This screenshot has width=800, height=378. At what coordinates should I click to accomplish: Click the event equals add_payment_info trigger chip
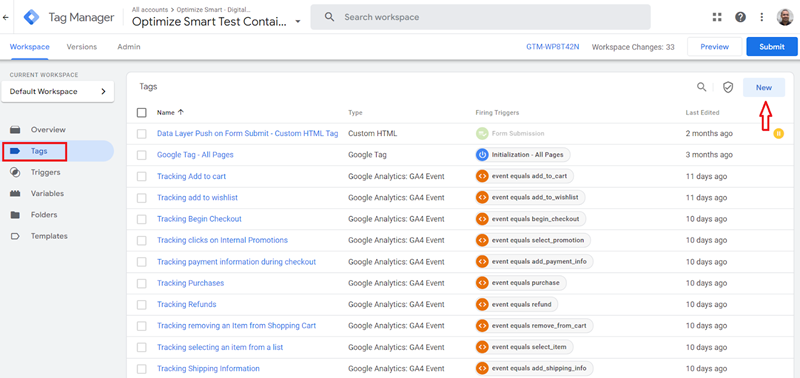pos(534,262)
